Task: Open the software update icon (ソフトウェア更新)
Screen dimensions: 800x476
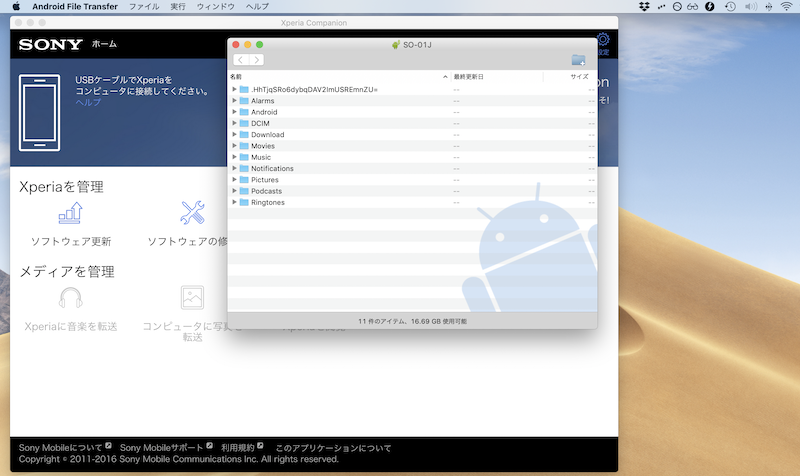Action: pyautogui.click(x=70, y=213)
